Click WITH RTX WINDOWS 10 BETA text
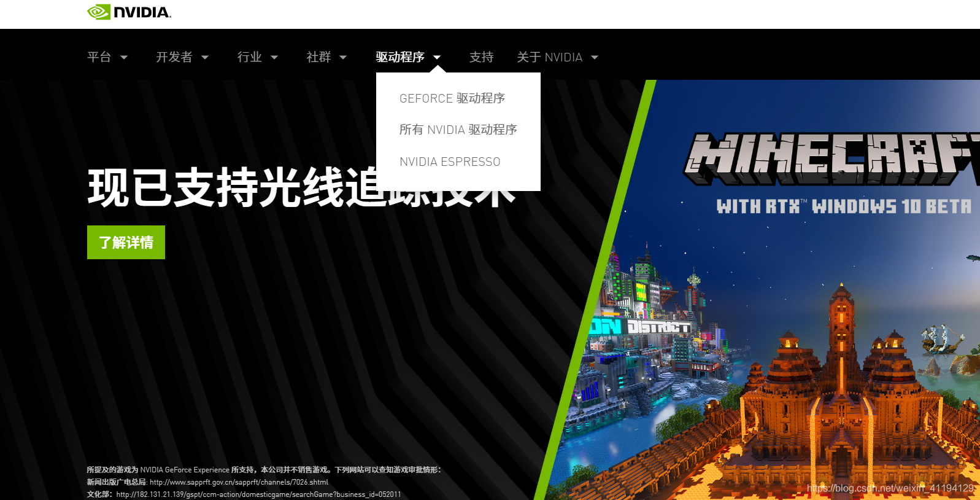The width and height of the screenshot is (980, 500). point(844,206)
